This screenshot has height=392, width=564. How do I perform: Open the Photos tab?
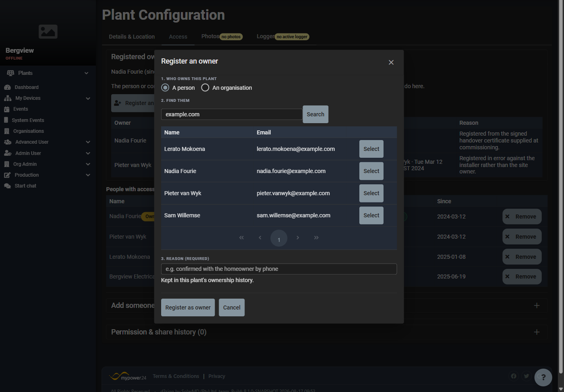(222, 37)
